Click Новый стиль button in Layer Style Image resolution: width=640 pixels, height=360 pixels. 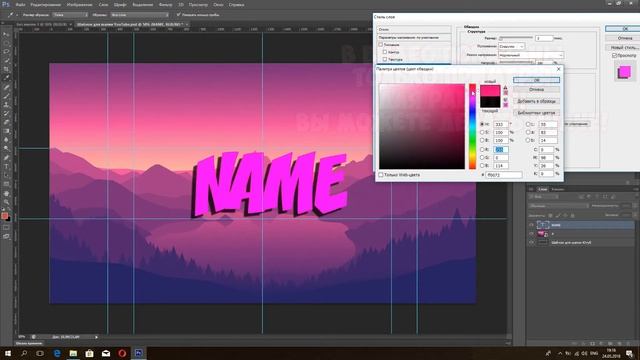pos(624,47)
